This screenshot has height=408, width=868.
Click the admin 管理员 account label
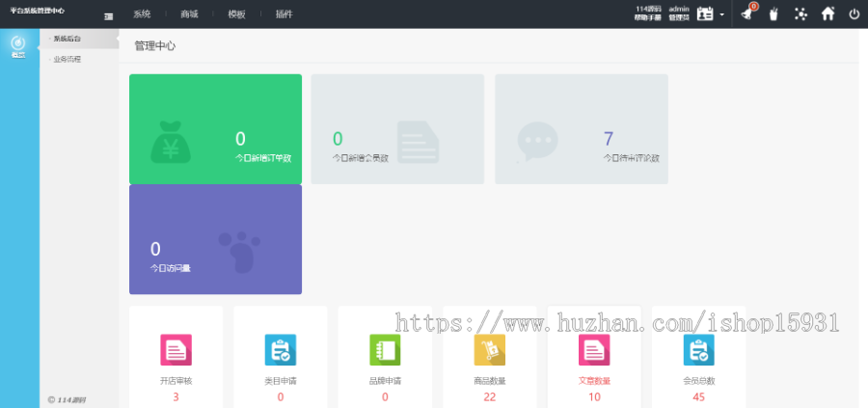pyautogui.click(x=679, y=14)
